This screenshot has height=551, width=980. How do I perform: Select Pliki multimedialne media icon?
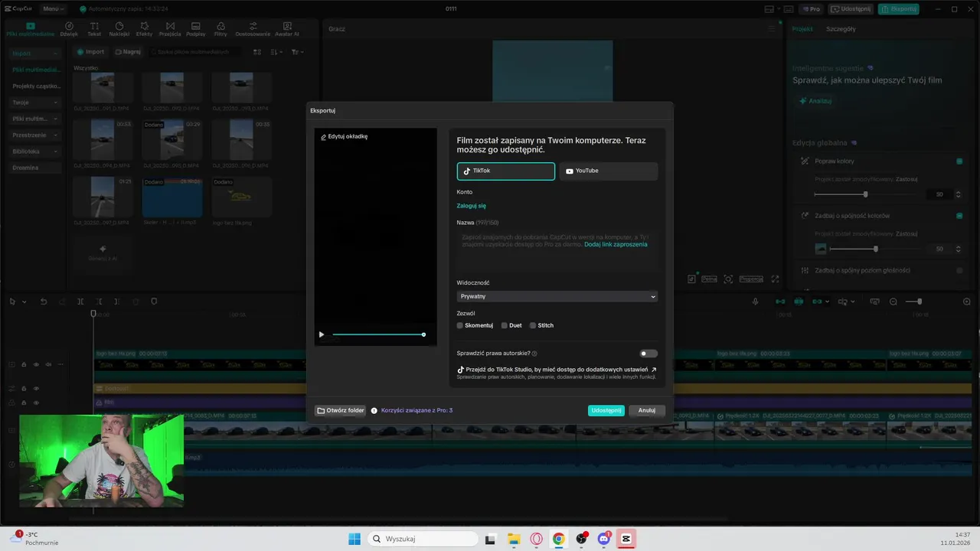[31, 29]
